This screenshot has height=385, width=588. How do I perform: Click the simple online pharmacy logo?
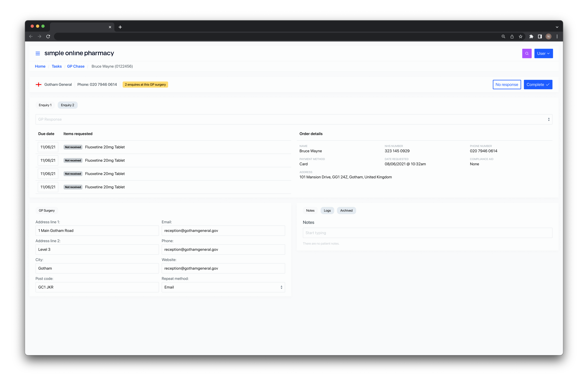(79, 53)
